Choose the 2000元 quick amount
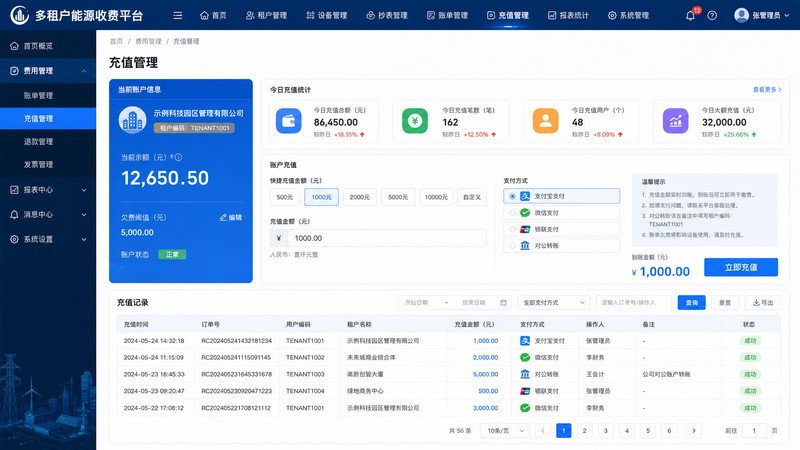Image resolution: width=800 pixels, height=450 pixels. tap(360, 197)
